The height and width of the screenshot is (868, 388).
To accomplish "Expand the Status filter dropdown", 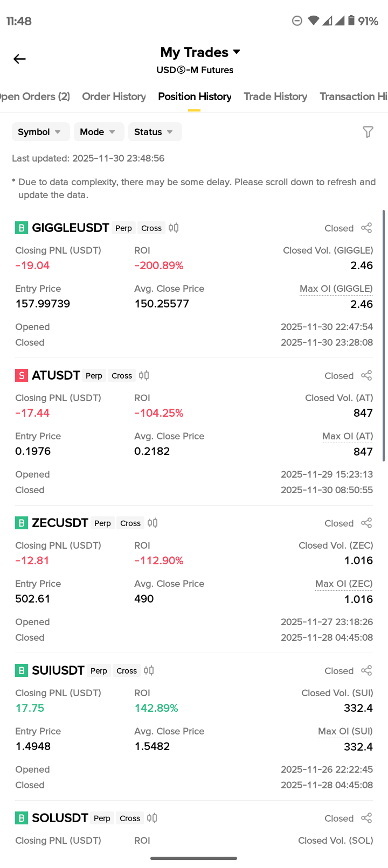I will pyautogui.click(x=155, y=132).
